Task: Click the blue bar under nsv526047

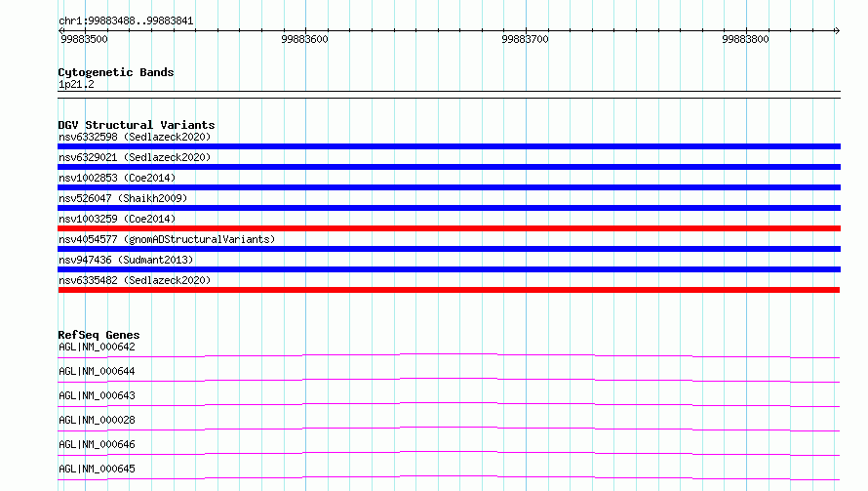Action: point(449,208)
